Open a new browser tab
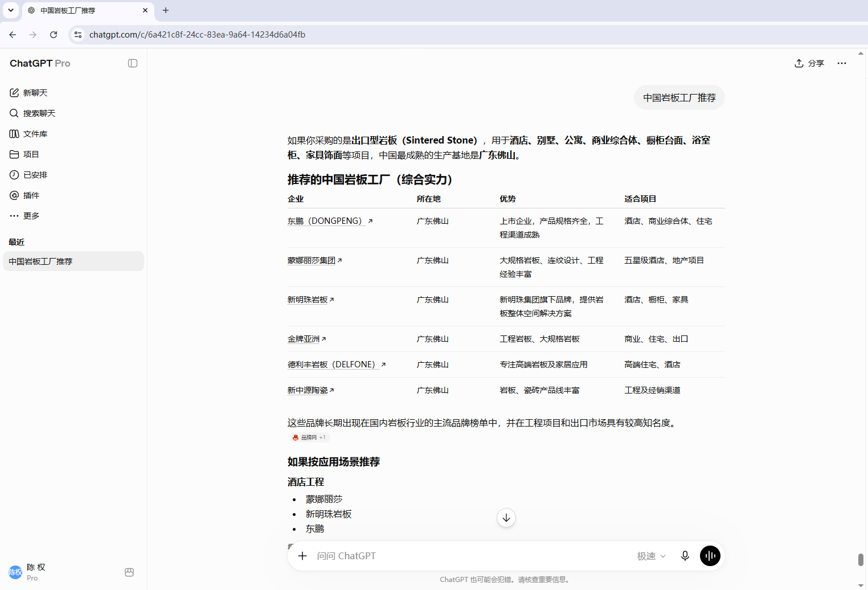This screenshot has width=868, height=590. [x=166, y=10]
